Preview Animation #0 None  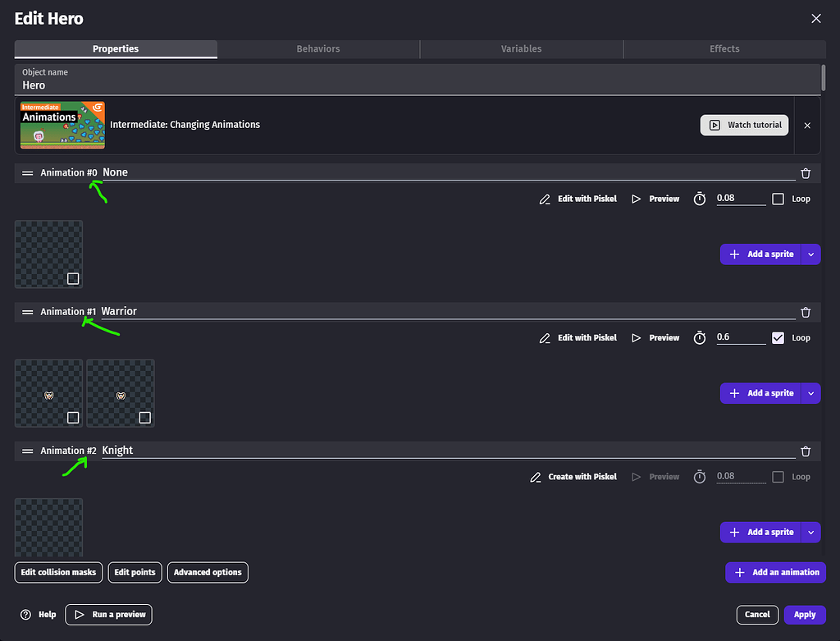point(655,198)
